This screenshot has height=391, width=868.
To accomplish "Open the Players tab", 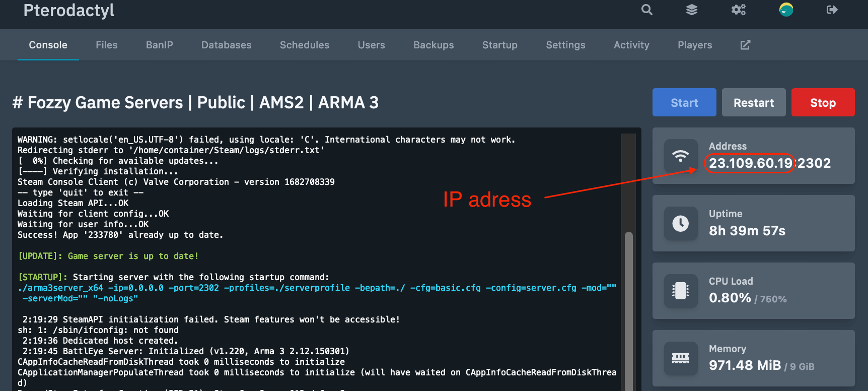I will (x=695, y=45).
